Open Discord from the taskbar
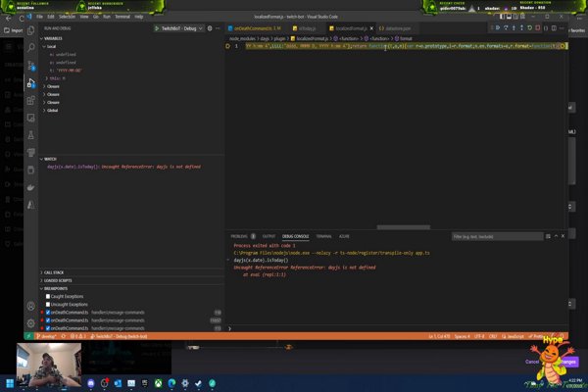 [x=91, y=383]
